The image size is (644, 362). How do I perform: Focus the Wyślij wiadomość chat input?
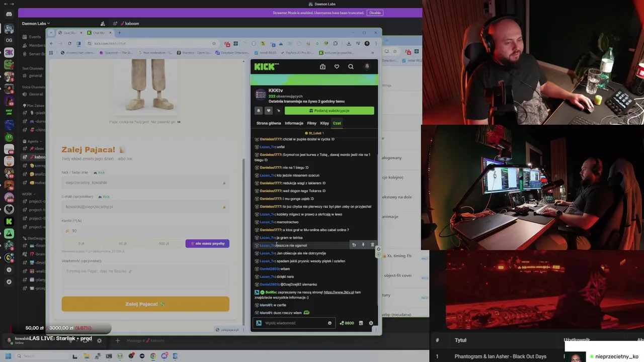pyautogui.click(x=294, y=323)
